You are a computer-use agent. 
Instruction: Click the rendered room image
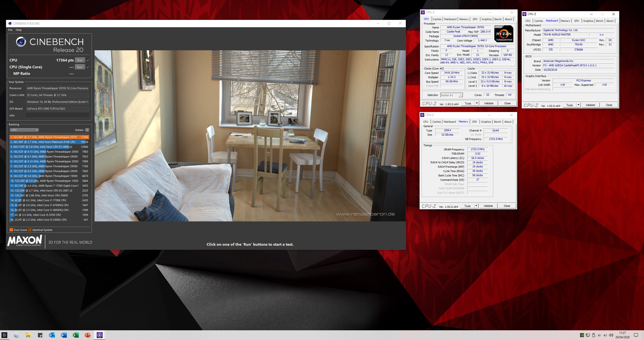(250, 136)
